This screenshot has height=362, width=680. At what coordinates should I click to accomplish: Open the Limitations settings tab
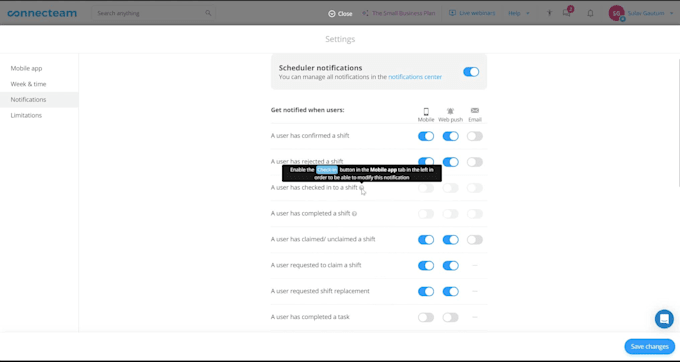tap(26, 115)
